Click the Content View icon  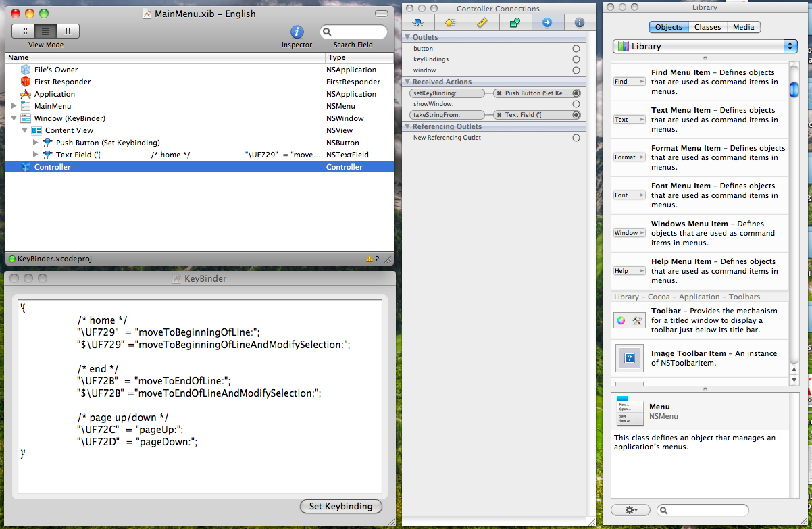36,130
